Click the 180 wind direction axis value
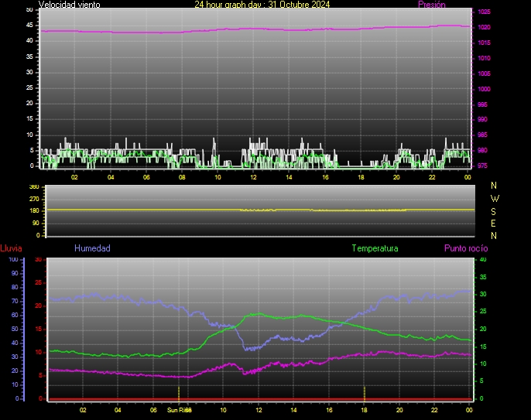The height and width of the screenshot is (420, 531). coord(34,211)
